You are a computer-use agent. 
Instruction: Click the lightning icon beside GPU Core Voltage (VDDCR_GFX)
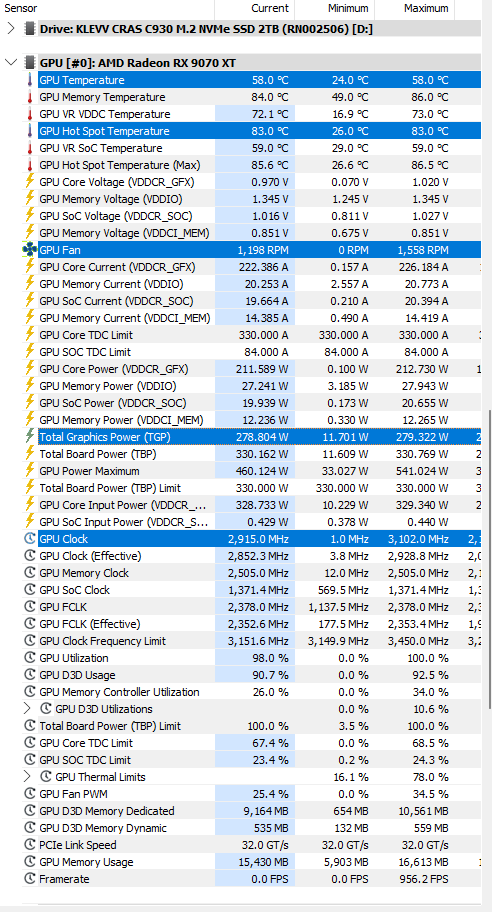[x=30, y=182]
